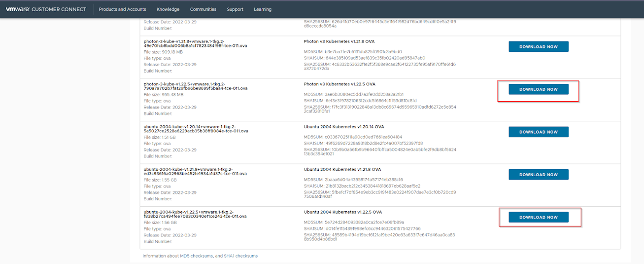Click the VMware Customer Connect logo

click(x=46, y=9)
